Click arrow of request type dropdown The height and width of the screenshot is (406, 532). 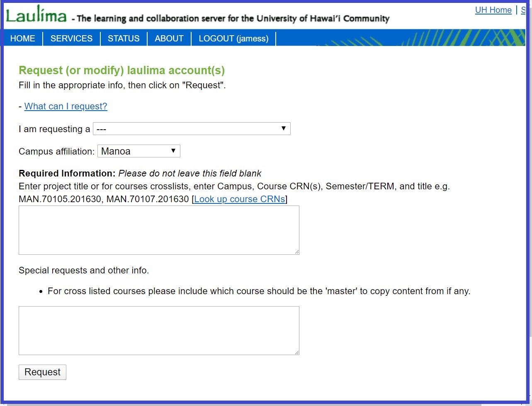[x=284, y=129]
